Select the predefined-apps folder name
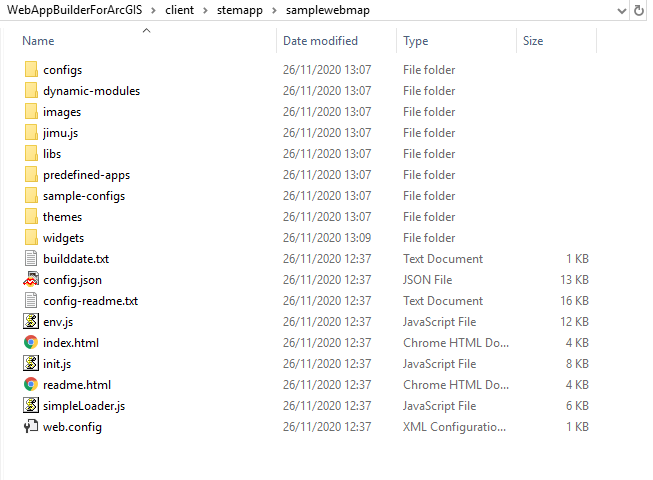Image resolution: width=653 pixels, height=480 pixels. pyautogui.click(x=87, y=175)
